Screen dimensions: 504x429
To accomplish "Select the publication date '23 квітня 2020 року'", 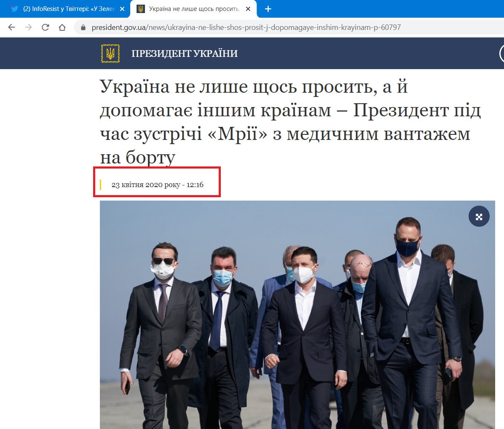I will (x=157, y=184).
